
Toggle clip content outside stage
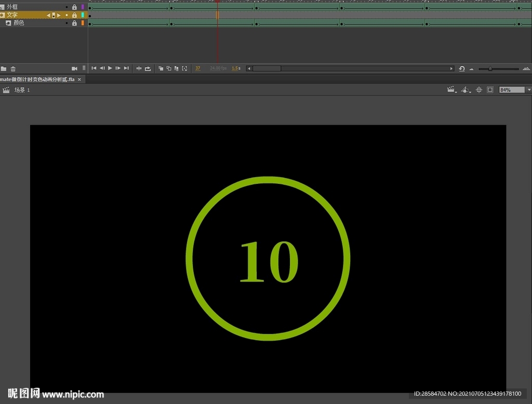(x=490, y=89)
